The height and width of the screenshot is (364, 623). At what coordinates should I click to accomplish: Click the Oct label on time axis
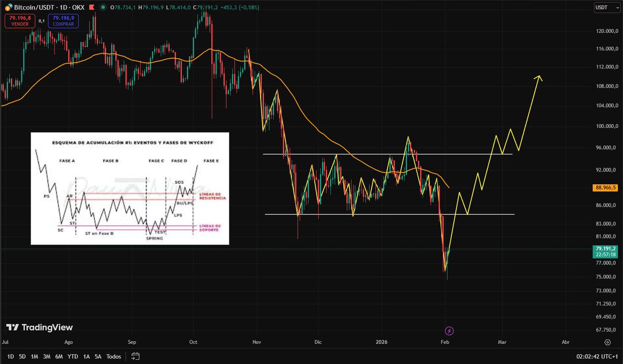(193, 343)
